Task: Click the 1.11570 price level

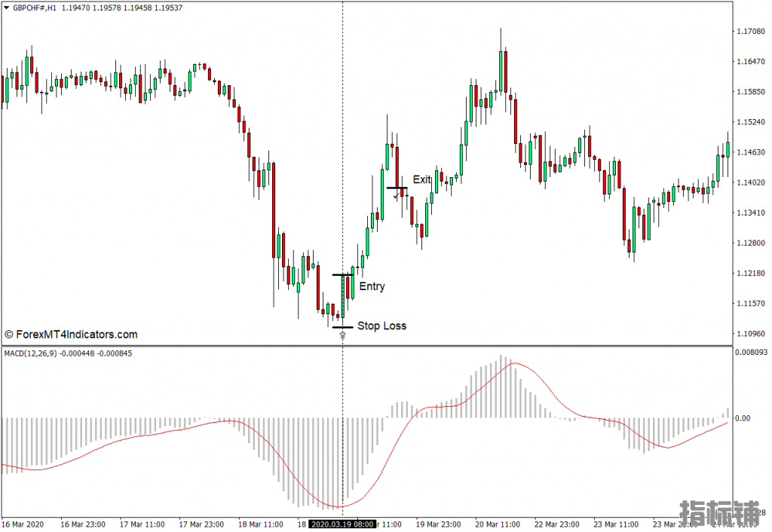Action: tap(751, 304)
